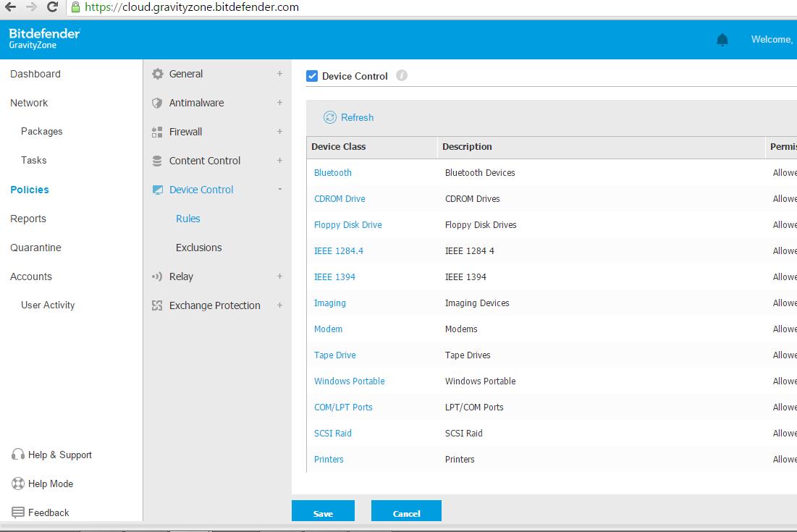Go to the Network section
The width and height of the screenshot is (797, 532).
(x=29, y=104)
